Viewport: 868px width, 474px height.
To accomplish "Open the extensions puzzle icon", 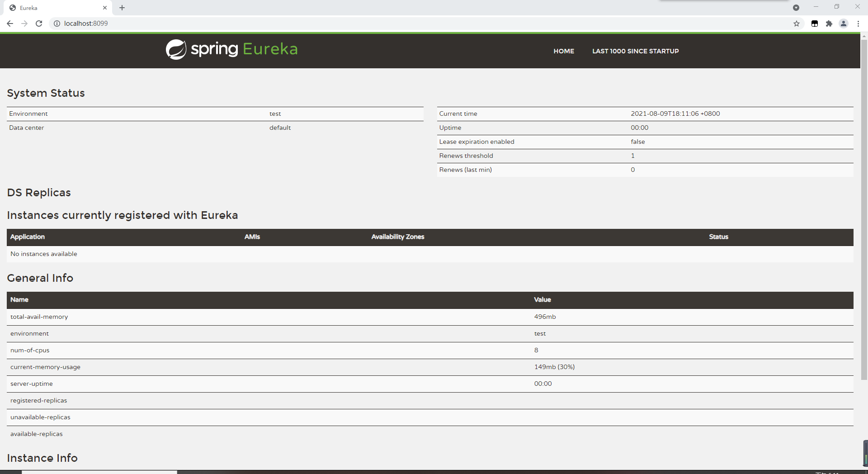I will (x=829, y=24).
